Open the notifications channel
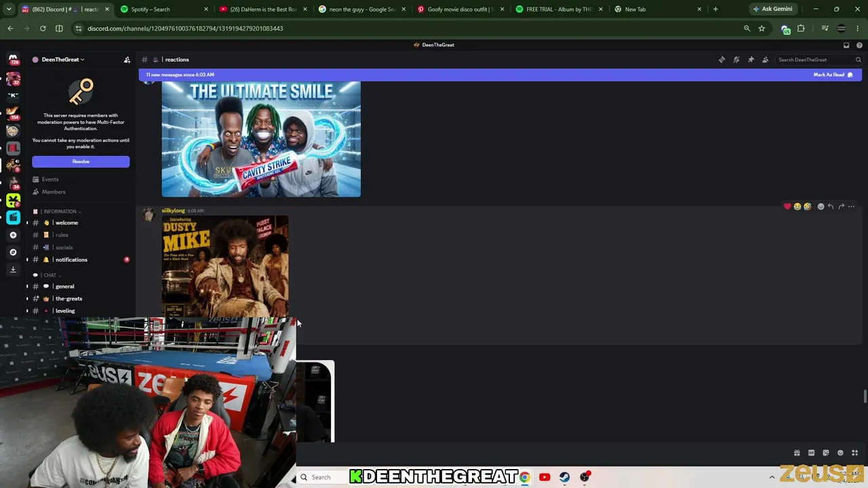 point(81,260)
